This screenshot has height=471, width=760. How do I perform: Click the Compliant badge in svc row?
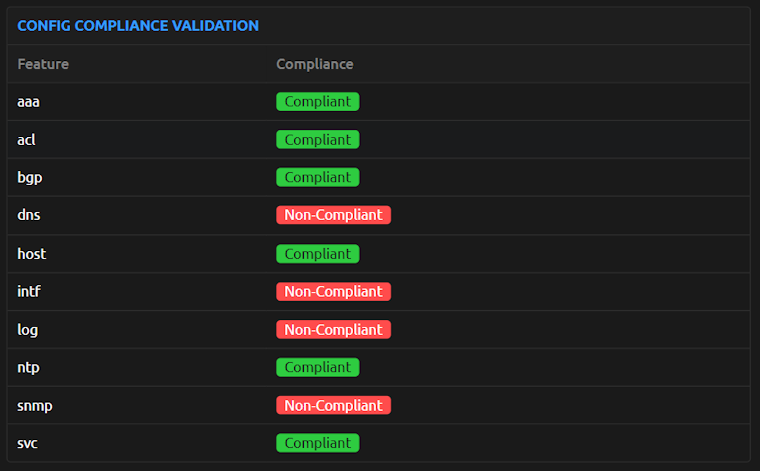coord(318,443)
